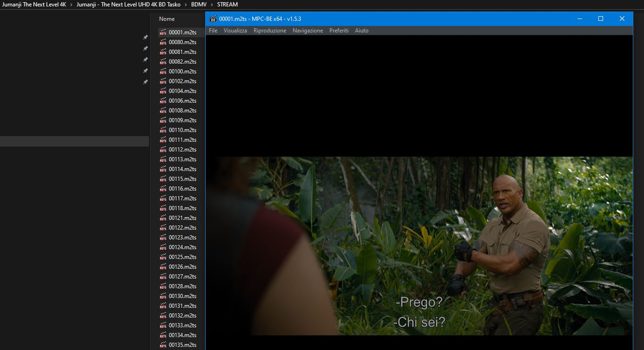Click the video frame in MPC-BE
Image resolution: width=644 pixels, height=350 pixels.
pos(419,246)
